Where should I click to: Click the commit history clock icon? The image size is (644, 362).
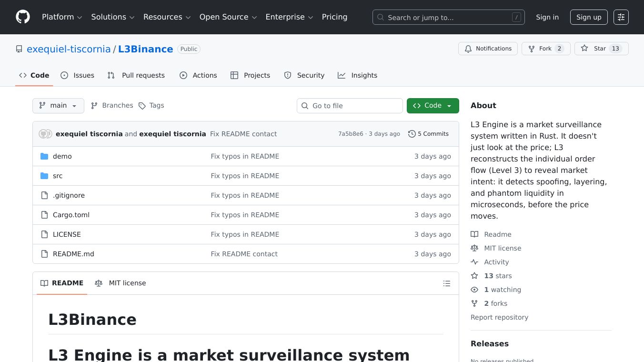coord(412,134)
